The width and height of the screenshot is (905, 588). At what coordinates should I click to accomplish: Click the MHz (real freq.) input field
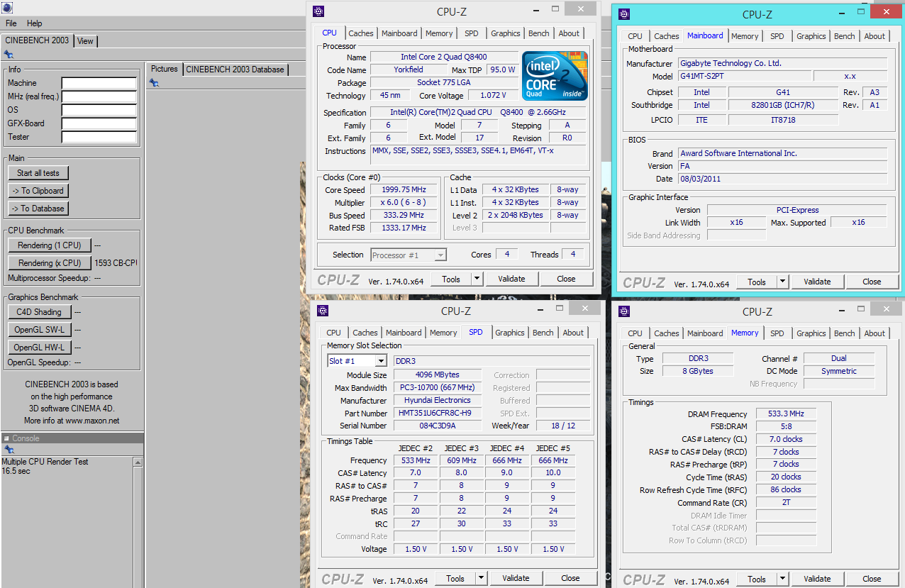tap(99, 96)
